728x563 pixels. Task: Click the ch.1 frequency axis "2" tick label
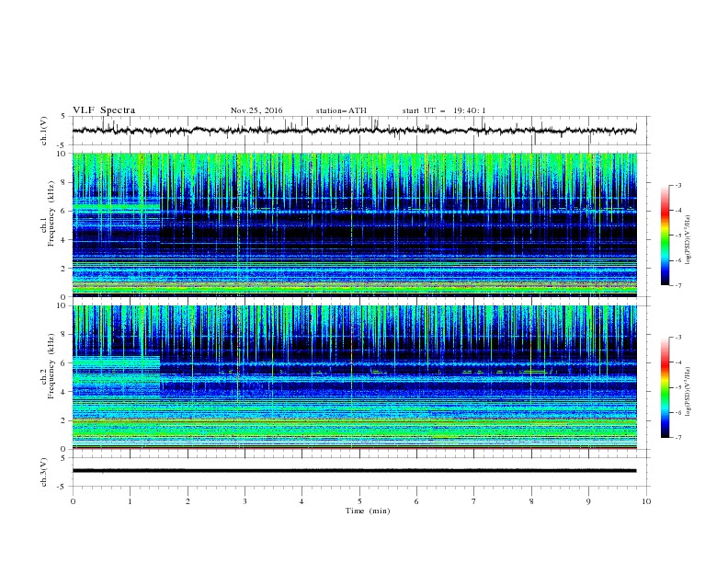click(63, 268)
